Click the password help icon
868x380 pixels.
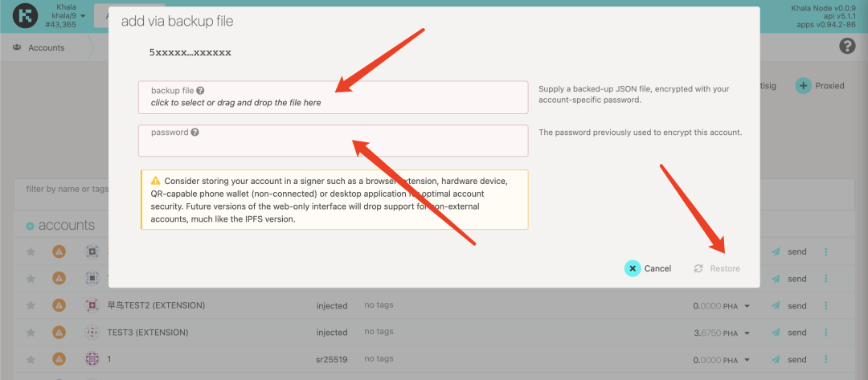(x=195, y=133)
